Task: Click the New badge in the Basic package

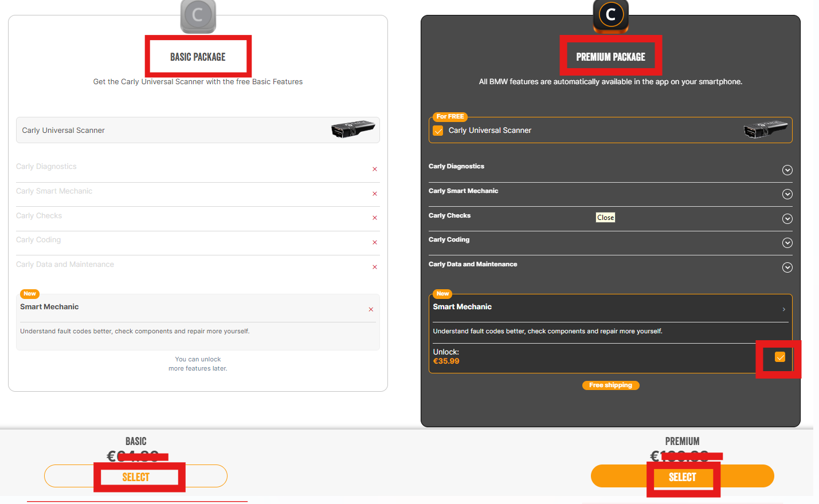Action: [30, 294]
